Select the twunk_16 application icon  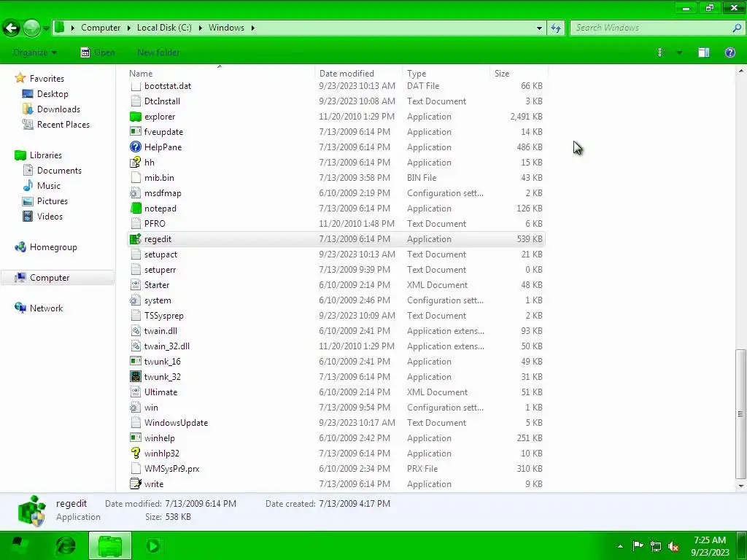coord(136,362)
